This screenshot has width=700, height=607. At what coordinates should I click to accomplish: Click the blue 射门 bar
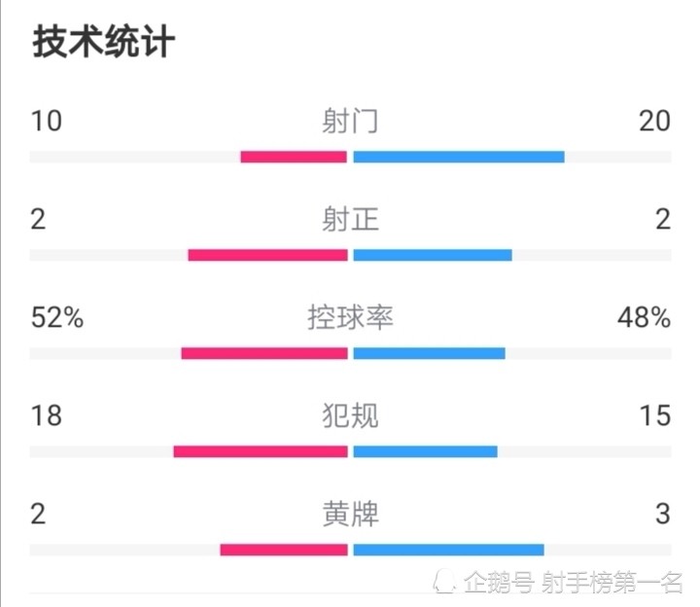coord(459,157)
